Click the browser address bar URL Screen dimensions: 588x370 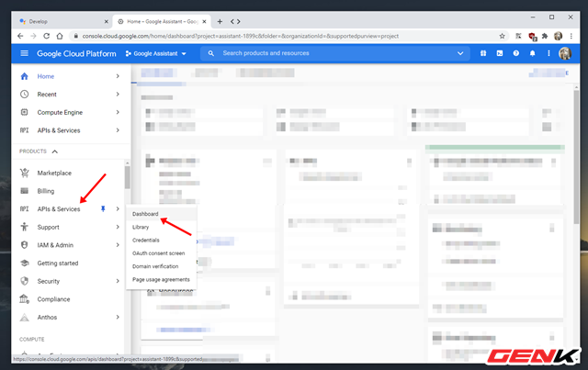click(x=240, y=36)
